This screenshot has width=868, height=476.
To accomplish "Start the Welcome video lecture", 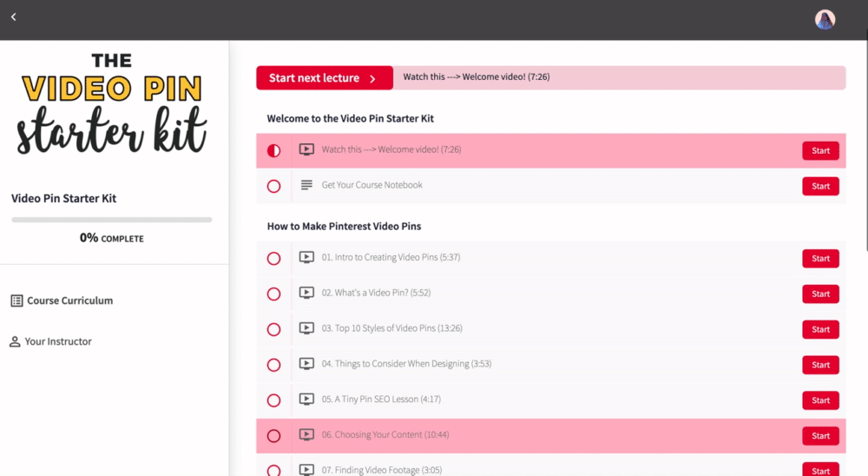I will click(820, 151).
